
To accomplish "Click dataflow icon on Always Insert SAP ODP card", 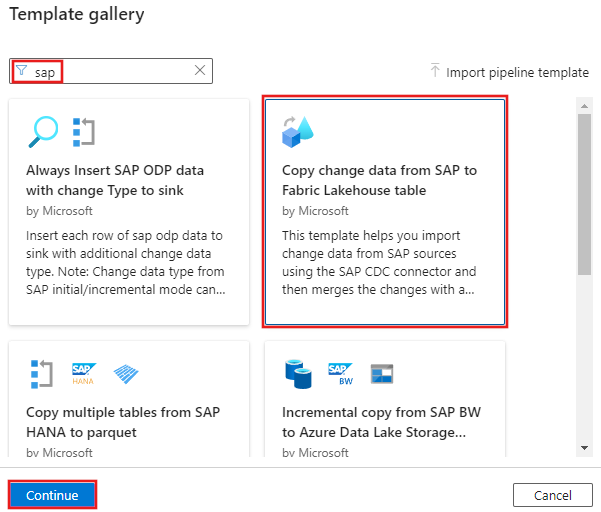I will (x=84, y=132).
